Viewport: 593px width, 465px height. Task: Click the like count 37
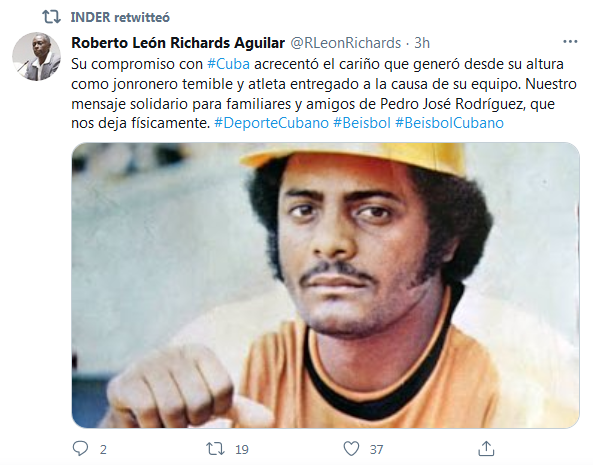[376, 450]
